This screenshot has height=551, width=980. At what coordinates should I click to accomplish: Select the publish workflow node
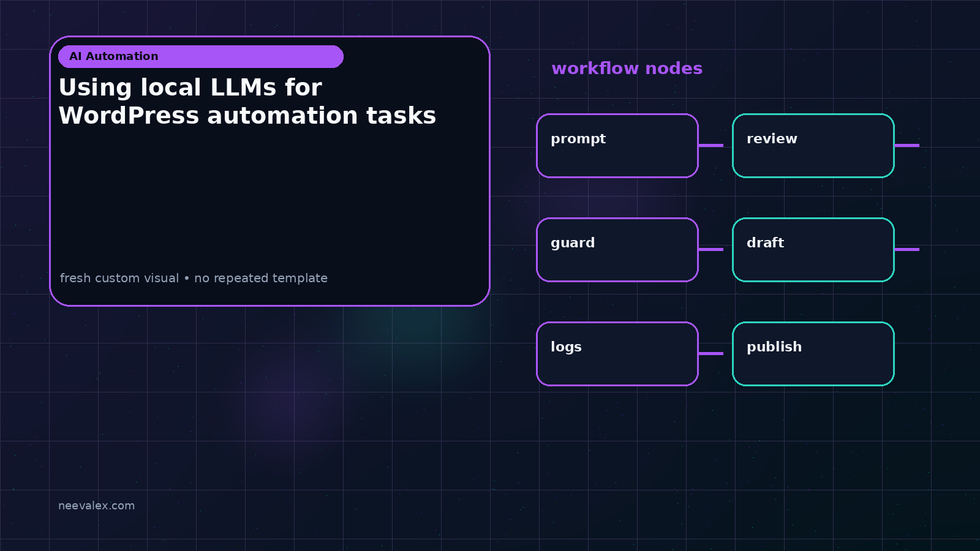pos(813,354)
